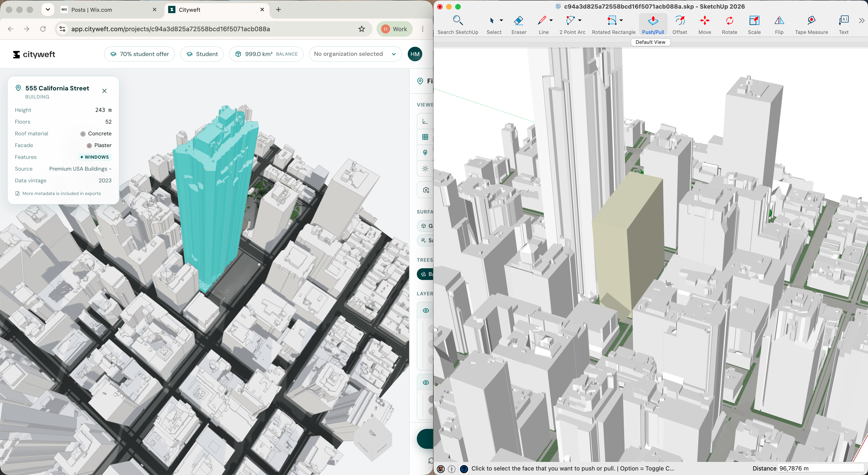Open a new browser tab

click(x=278, y=10)
